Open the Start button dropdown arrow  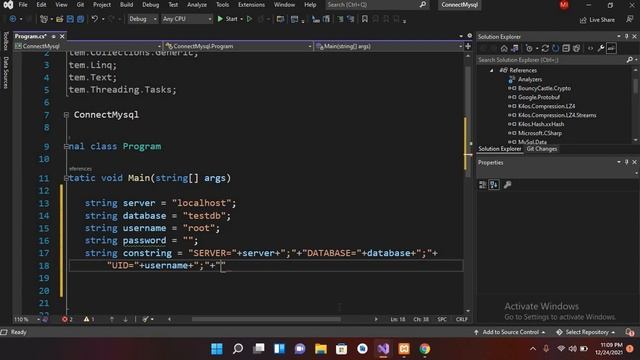click(241, 19)
